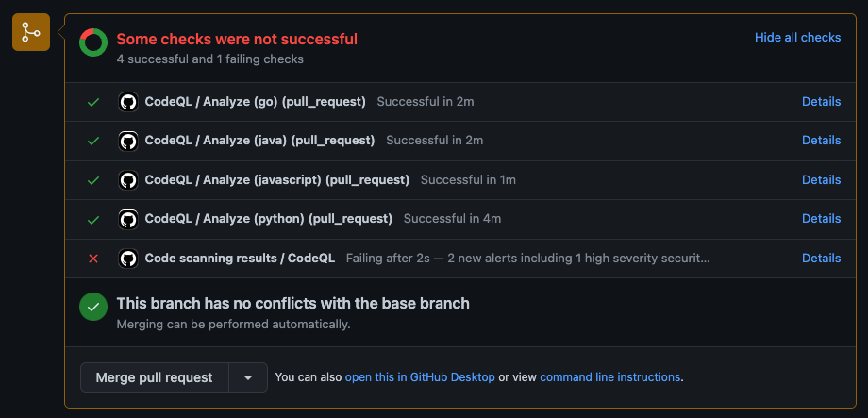Click the merge branch icon badge

pos(31,33)
